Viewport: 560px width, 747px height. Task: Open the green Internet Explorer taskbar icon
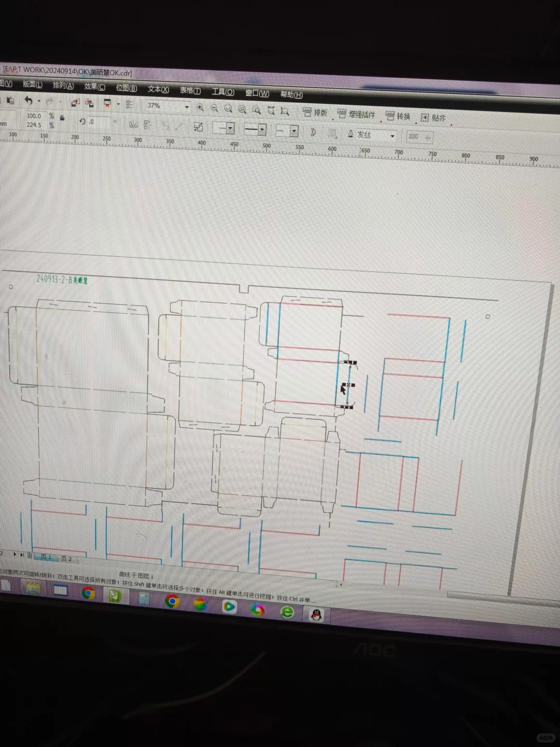(x=287, y=612)
